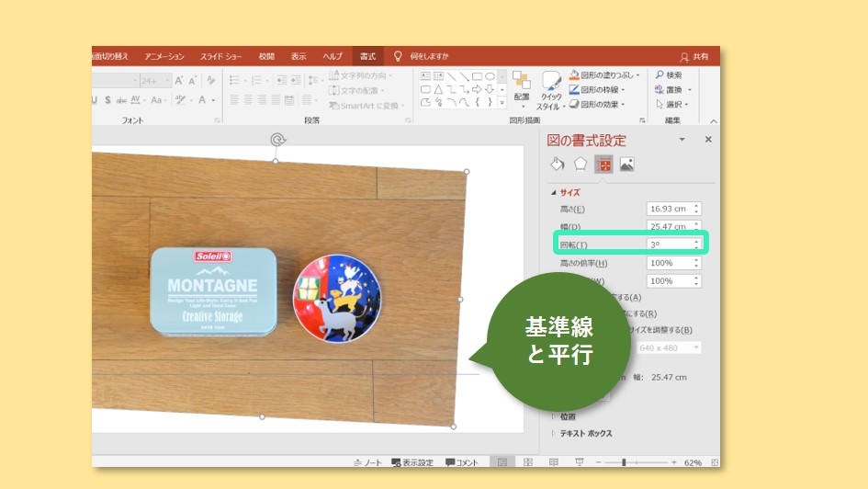Select the oval shape in shapes gallery

coord(490,76)
